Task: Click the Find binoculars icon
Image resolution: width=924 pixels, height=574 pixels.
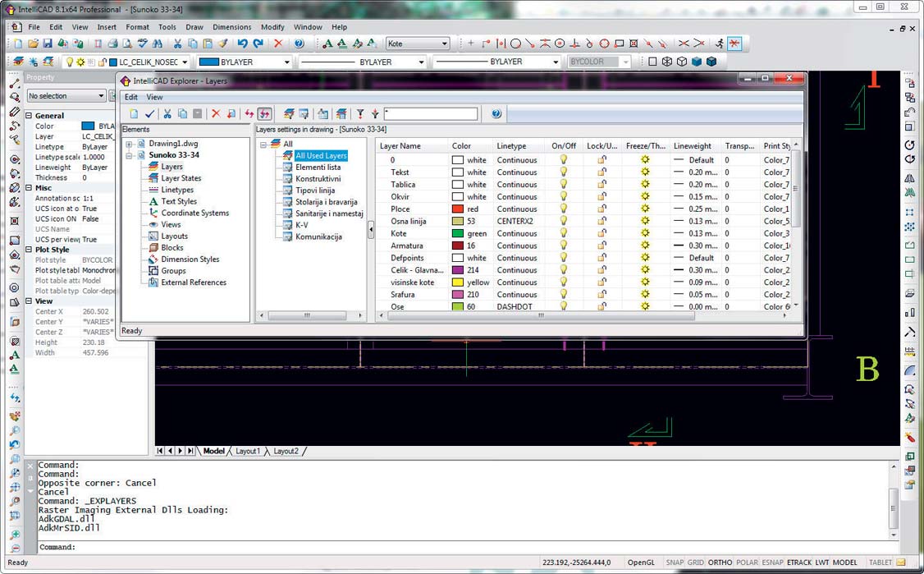Action: pos(158,44)
